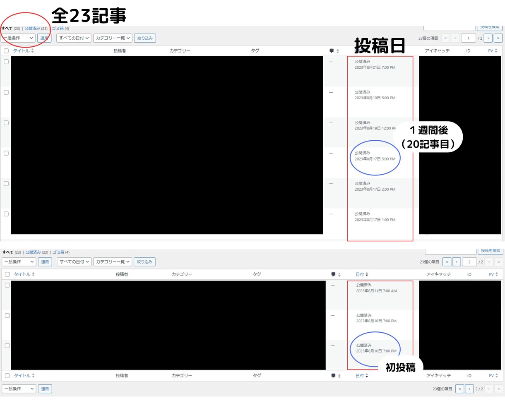Click the « first-page button beside the bottom 2 / 2 indicator
This screenshot has width=505, height=420.
point(459,389)
